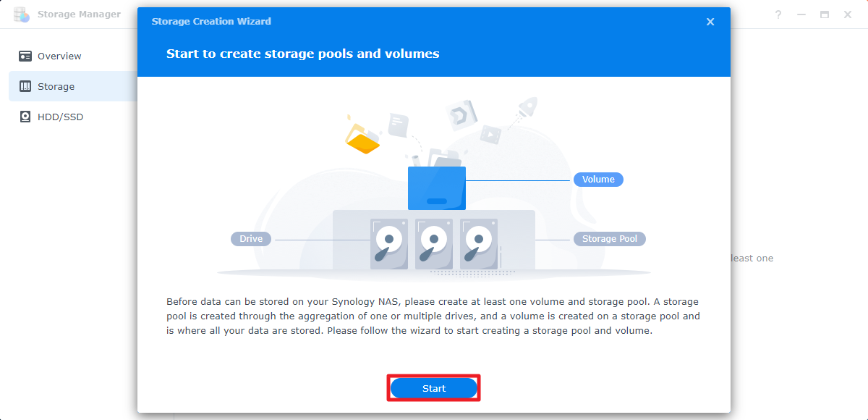Open help with the question mark icon

tap(778, 14)
